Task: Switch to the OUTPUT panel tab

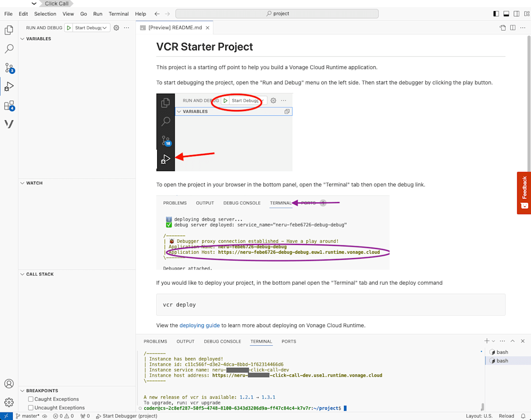Action: 185,341
